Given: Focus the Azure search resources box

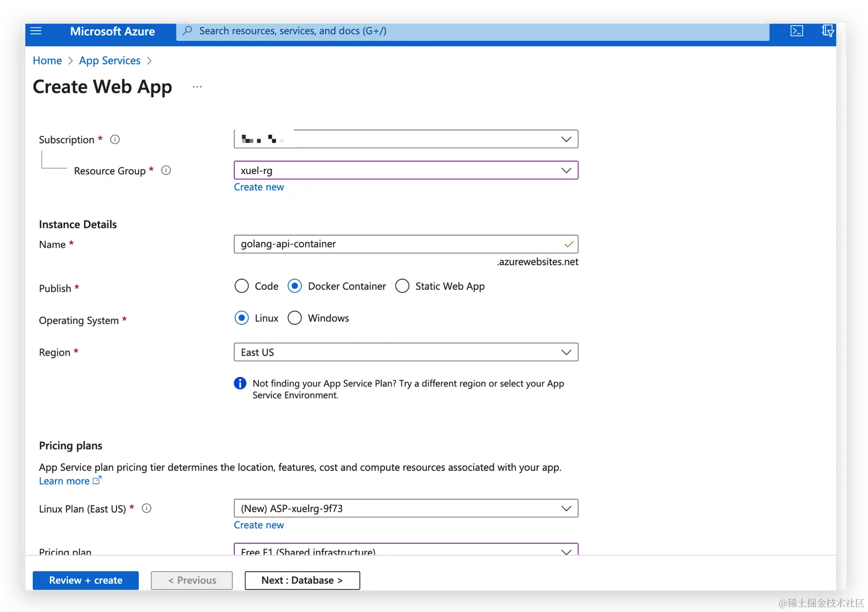Looking at the screenshot, I should (473, 31).
